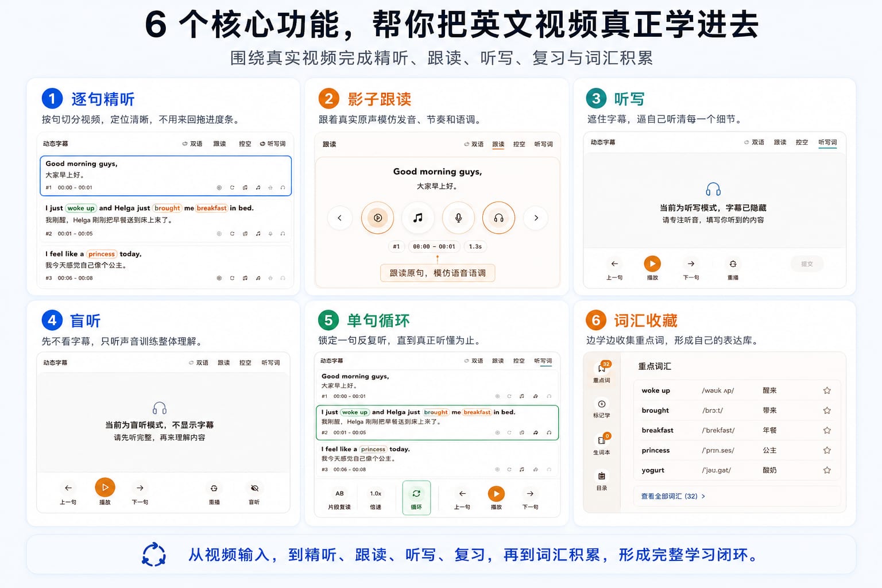
Task: Open 生词本 sidebar item in 词汇收藏 panel
Action: (602, 444)
